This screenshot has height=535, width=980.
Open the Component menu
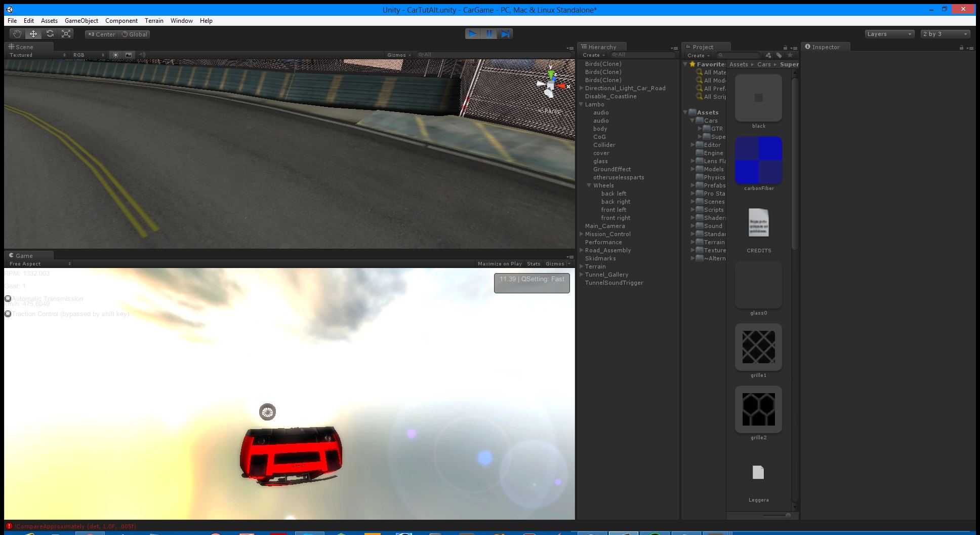121,21
